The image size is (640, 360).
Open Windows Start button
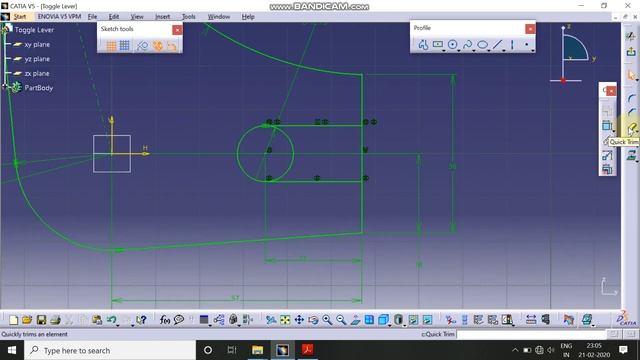tap(12, 350)
